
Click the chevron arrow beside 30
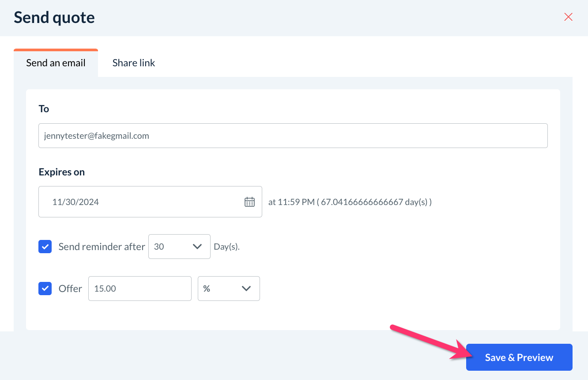[197, 247]
